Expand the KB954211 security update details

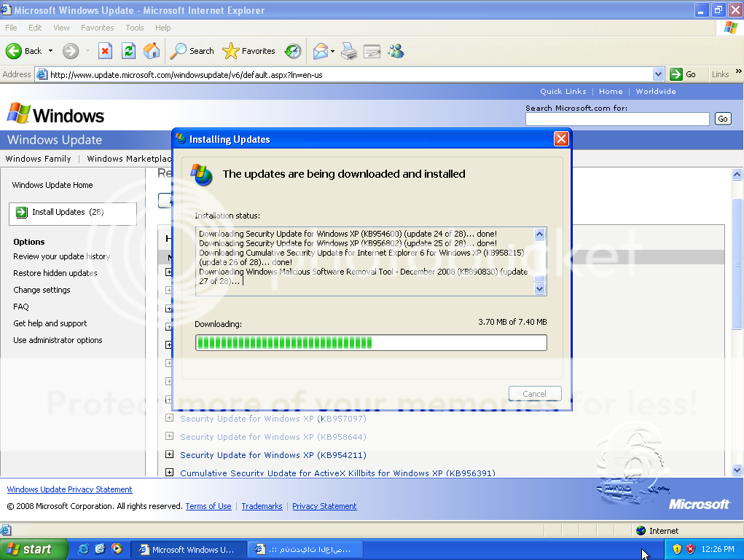click(x=169, y=454)
